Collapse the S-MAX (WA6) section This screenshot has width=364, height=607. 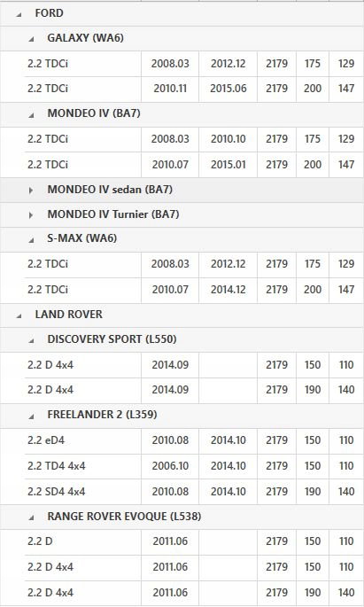(x=31, y=240)
